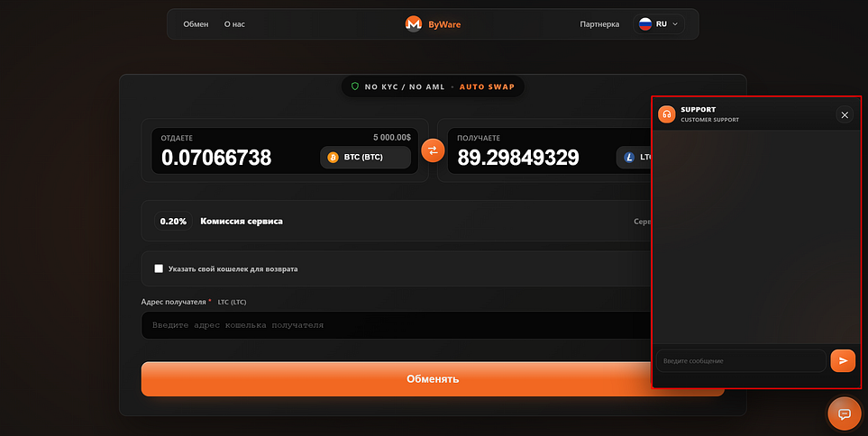Go to the Обмен page

pyautogui.click(x=196, y=24)
